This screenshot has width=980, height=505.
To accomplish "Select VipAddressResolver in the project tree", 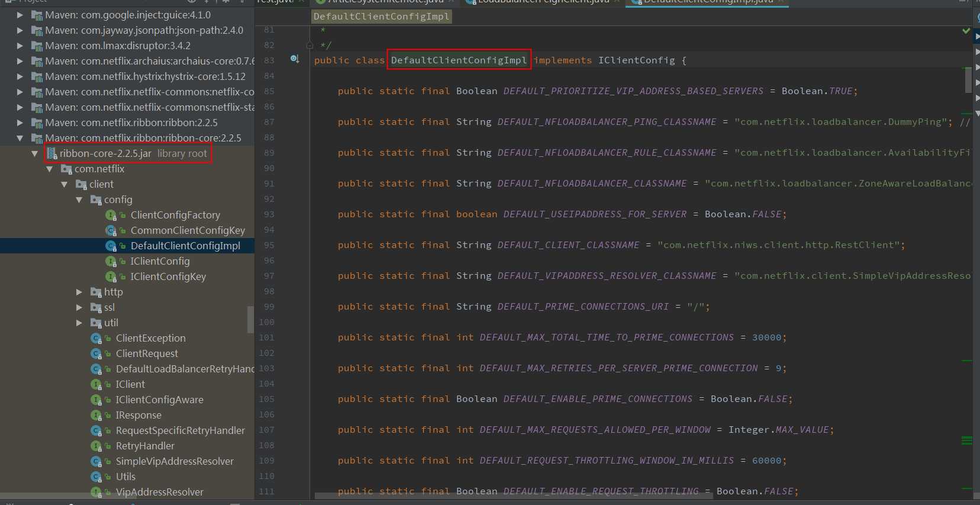I will click(160, 492).
